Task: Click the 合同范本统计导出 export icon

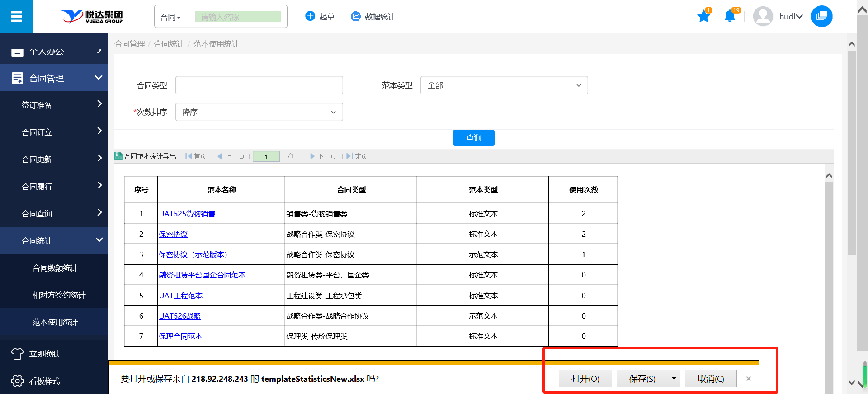Action: coord(118,156)
